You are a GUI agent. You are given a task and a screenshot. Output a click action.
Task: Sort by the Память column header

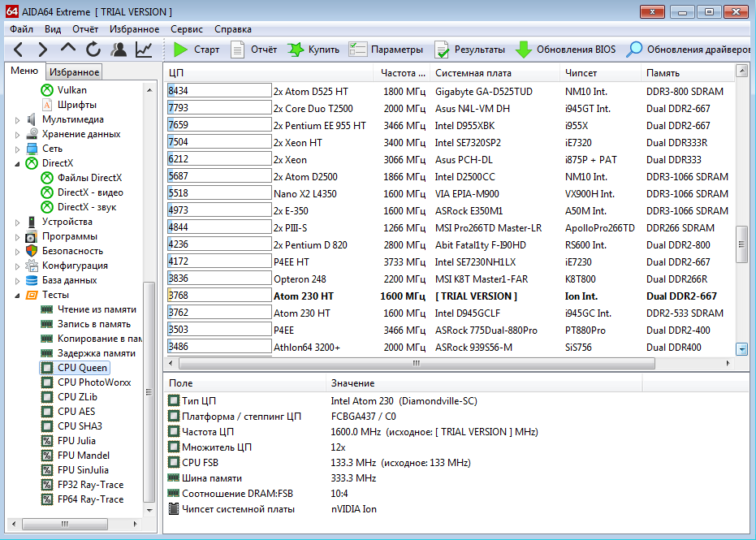coord(688,73)
